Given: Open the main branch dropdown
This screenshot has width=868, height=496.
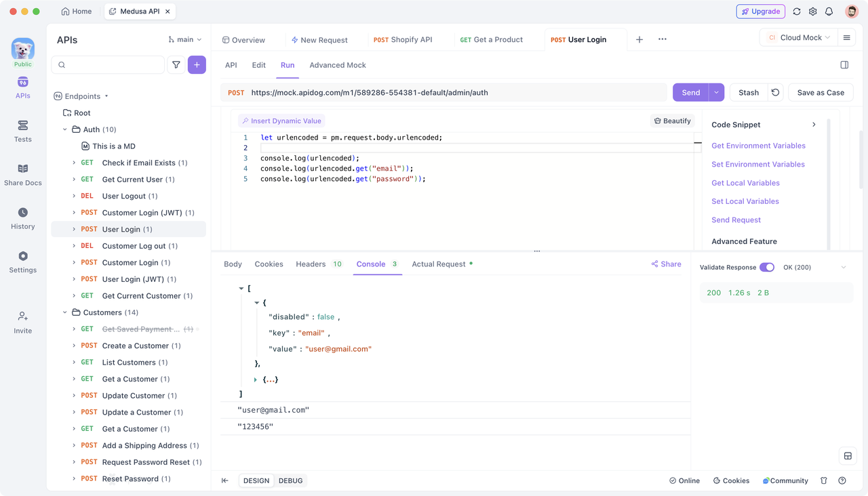Looking at the screenshot, I should point(185,39).
